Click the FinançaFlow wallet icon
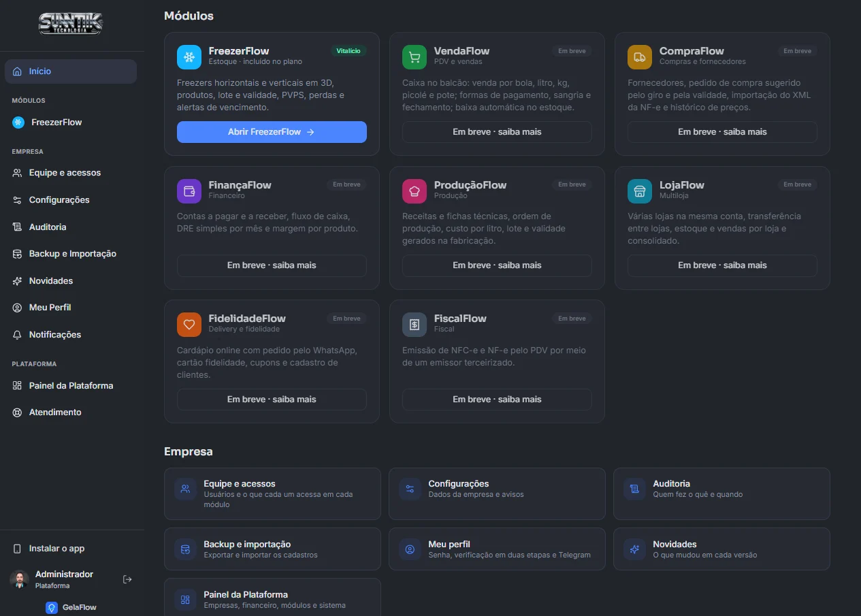861x616 pixels. tap(189, 191)
